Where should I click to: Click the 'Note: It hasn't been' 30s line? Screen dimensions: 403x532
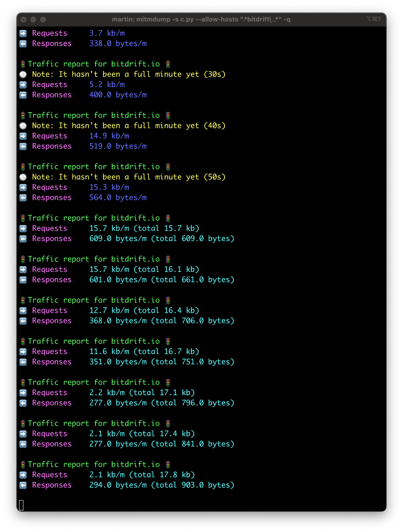pos(129,74)
